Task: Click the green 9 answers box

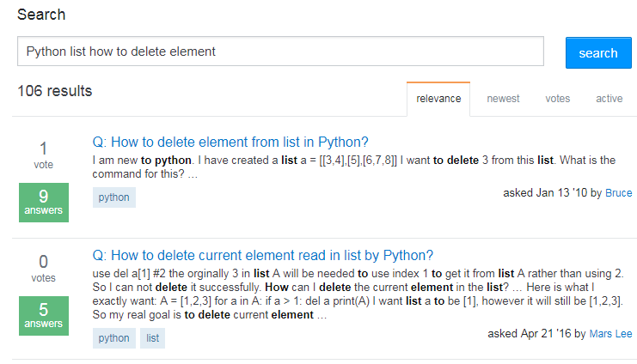Action: click(43, 202)
